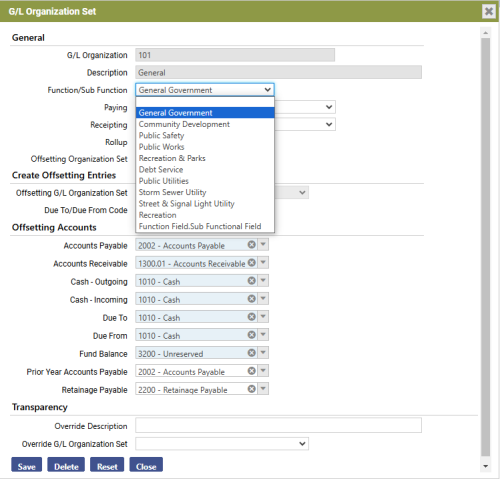Screen dimensions: 500x479
Task: Clear the Fund Balance account value
Action: point(252,353)
